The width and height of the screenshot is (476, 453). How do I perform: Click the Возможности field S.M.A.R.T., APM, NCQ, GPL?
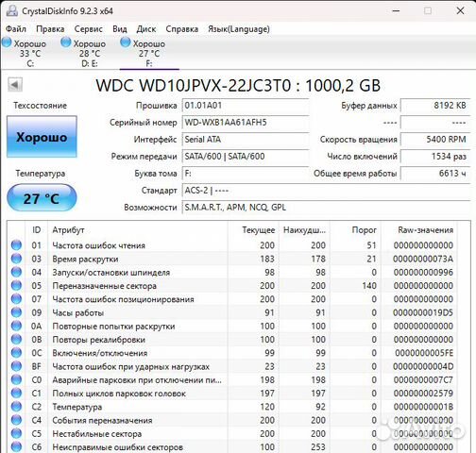(327, 208)
